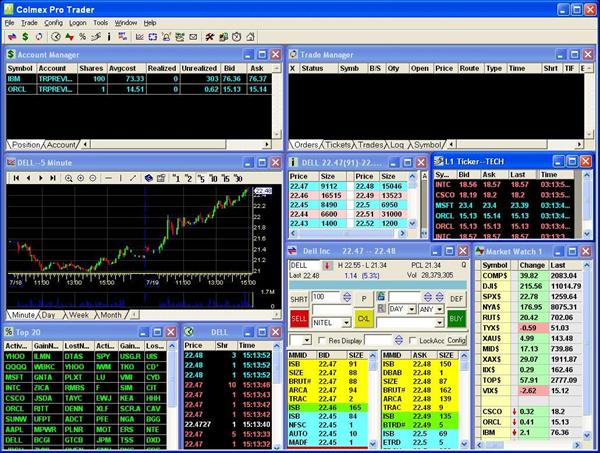Click Top 20 list scroll up arrow
This screenshot has height=453, width=600.
[x=172, y=345]
